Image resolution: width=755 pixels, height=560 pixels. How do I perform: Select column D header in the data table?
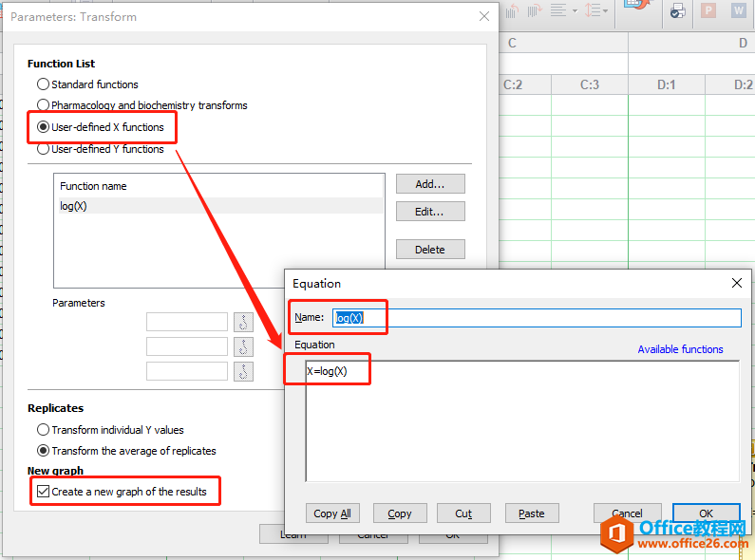click(692, 43)
